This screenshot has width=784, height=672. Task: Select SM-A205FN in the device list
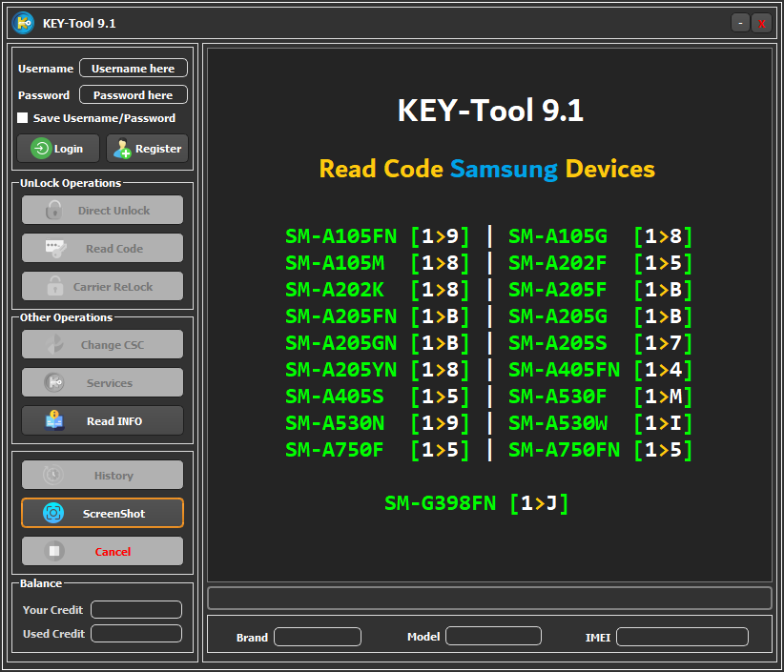(x=341, y=316)
